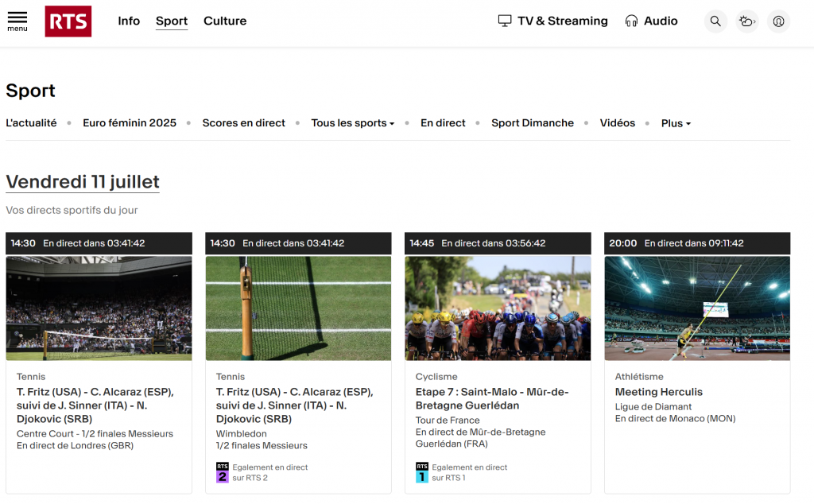Image resolution: width=814 pixels, height=504 pixels.
Task: Click the Vendredi 11 juillet heading
Action: click(x=83, y=182)
